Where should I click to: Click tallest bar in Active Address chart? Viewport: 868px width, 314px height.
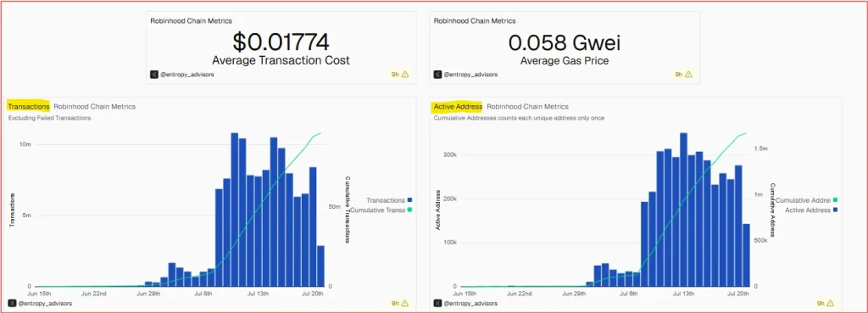[684, 210]
